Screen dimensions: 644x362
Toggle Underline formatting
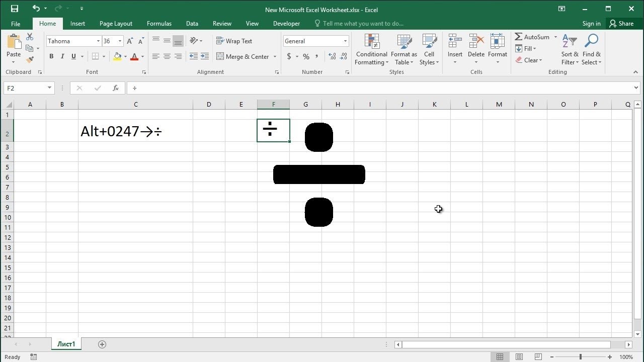(x=74, y=57)
